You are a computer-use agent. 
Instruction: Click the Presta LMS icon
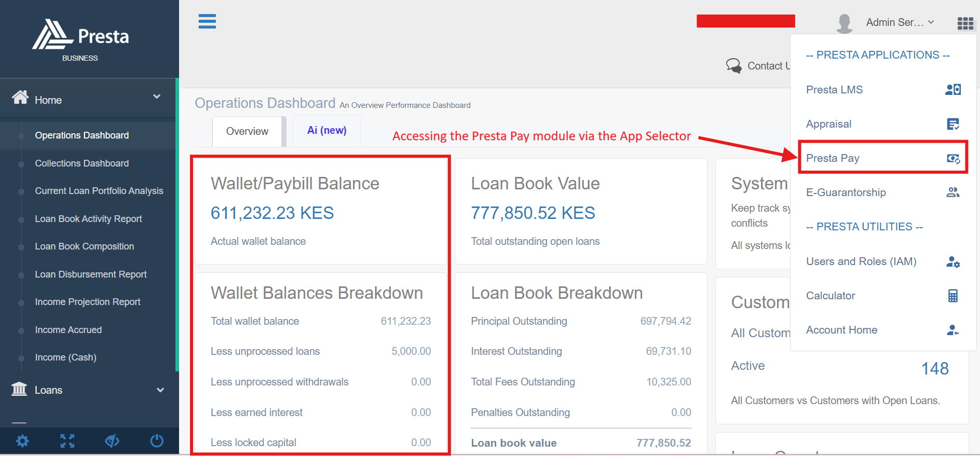coord(953,90)
